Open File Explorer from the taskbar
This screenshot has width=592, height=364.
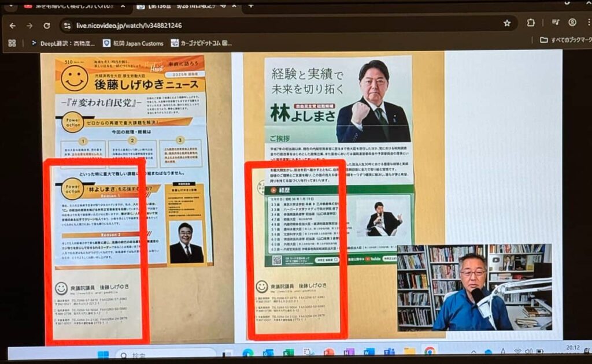(409, 351)
